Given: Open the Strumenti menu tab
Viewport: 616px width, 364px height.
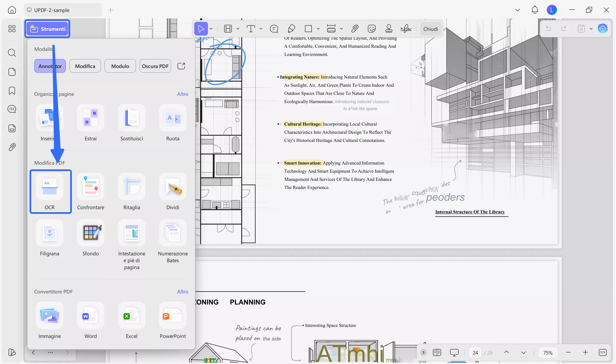Looking at the screenshot, I should click(47, 29).
